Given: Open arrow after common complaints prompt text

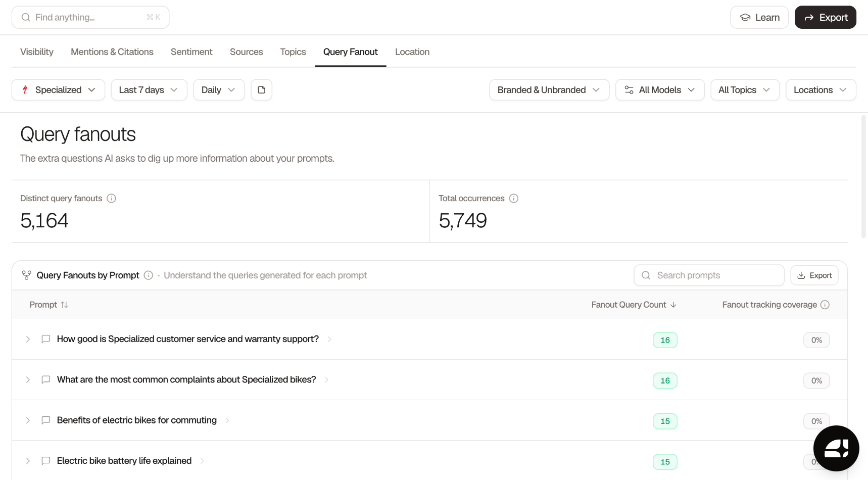Looking at the screenshot, I should click(x=327, y=379).
